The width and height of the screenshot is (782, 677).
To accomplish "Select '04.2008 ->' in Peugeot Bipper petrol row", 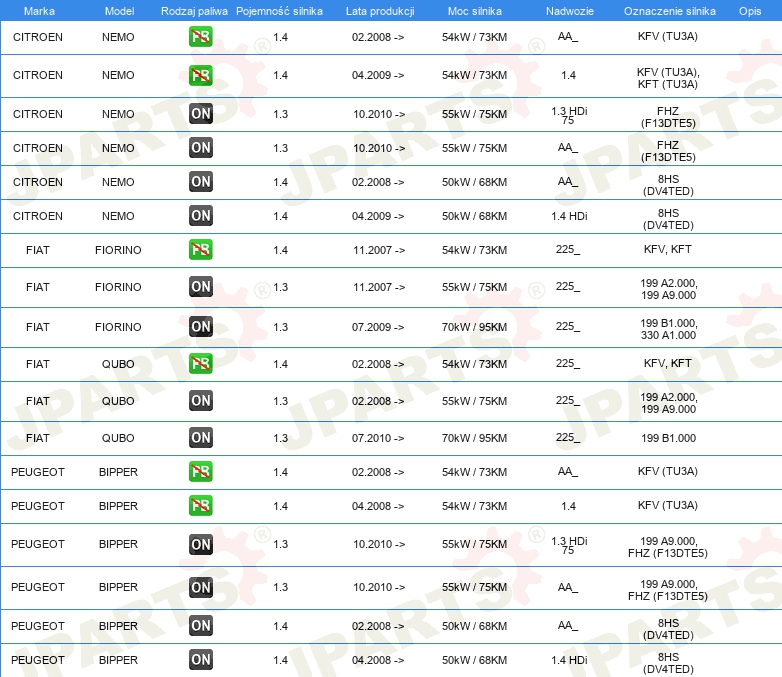I will [x=378, y=506].
